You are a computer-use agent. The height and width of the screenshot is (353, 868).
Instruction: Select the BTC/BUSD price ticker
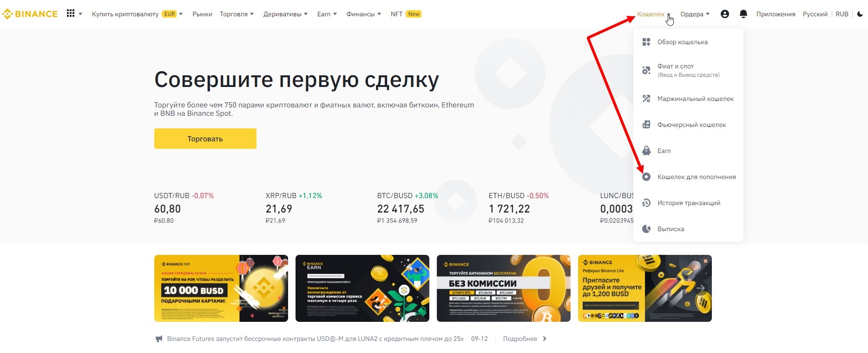[x=408, y=208]
